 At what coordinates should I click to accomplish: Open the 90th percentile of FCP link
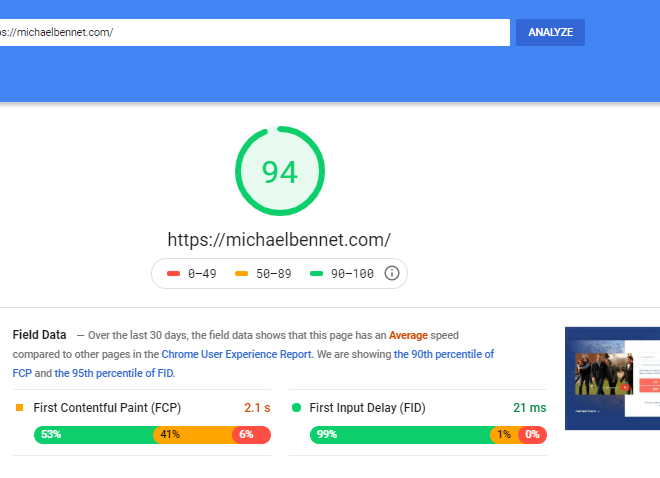[x=253, y=364]
